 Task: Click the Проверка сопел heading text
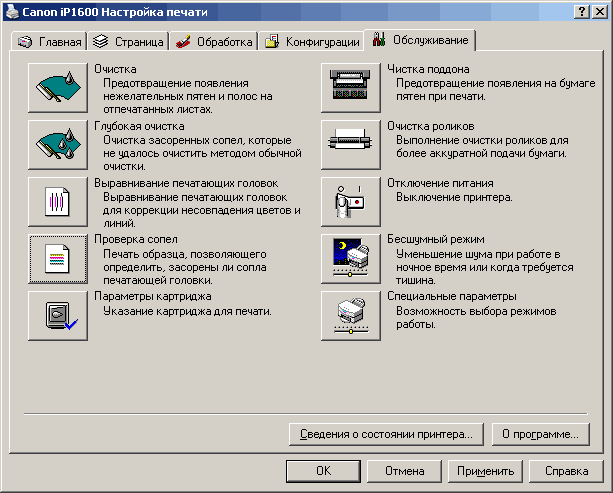click(x=136, y=239)
